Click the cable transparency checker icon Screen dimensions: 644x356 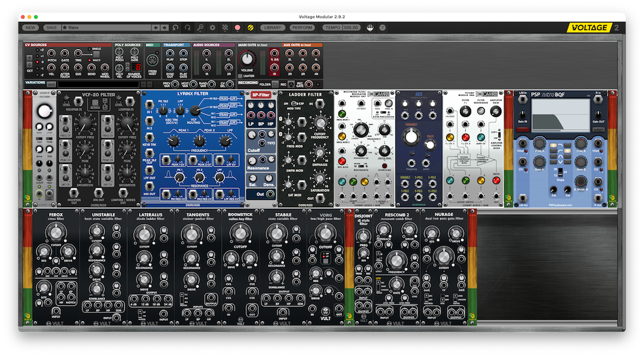(225, 27)
